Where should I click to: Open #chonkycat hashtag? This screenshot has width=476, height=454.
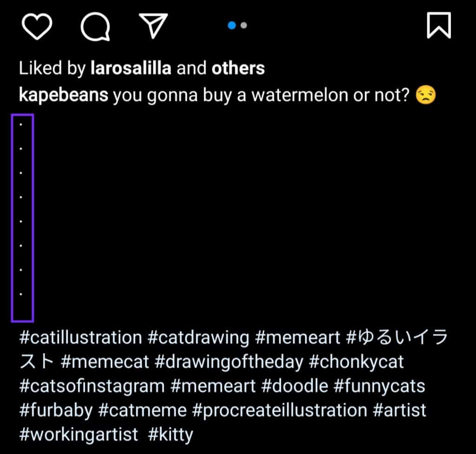tap(357, 362)
